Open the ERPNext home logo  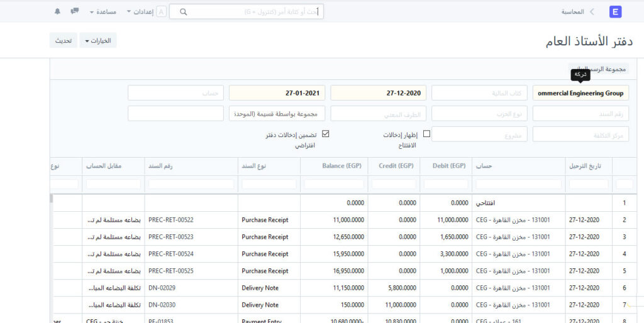pyautogui.click(x=615, y=12)
